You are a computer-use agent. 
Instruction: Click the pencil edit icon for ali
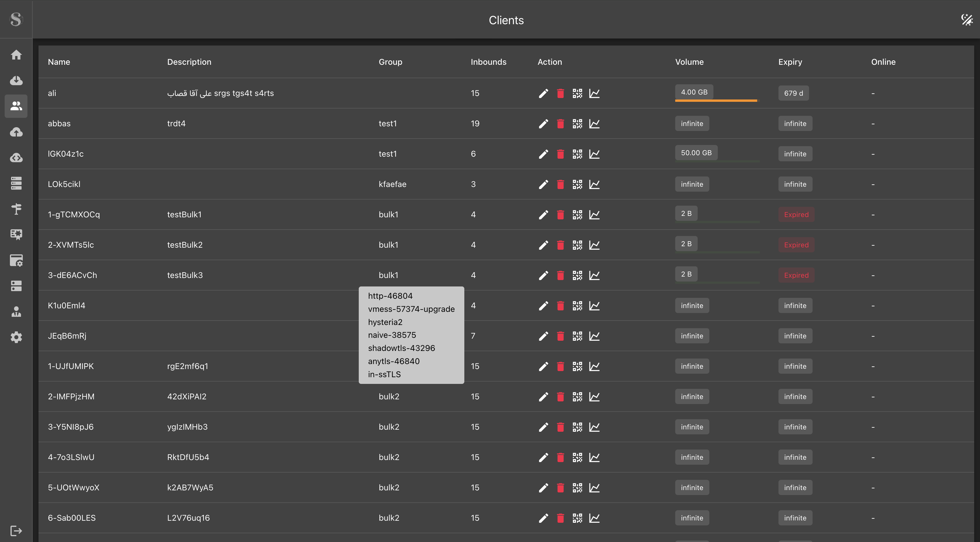coord(543,93)
